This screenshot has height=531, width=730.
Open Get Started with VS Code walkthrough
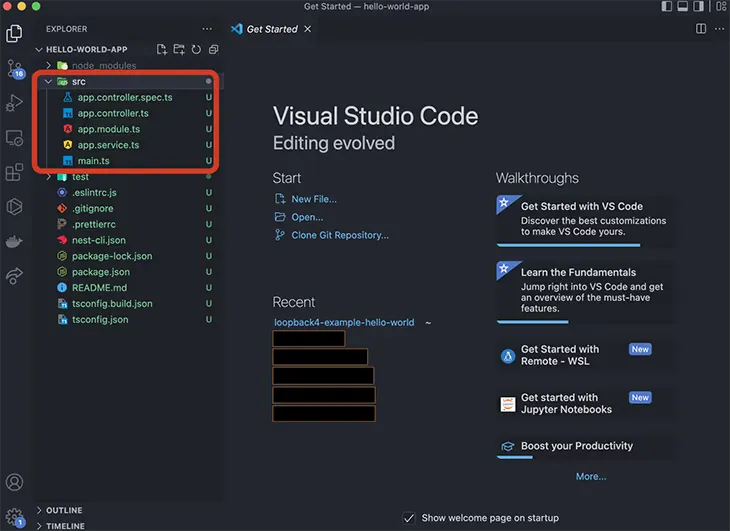click(x=585, y=220)
